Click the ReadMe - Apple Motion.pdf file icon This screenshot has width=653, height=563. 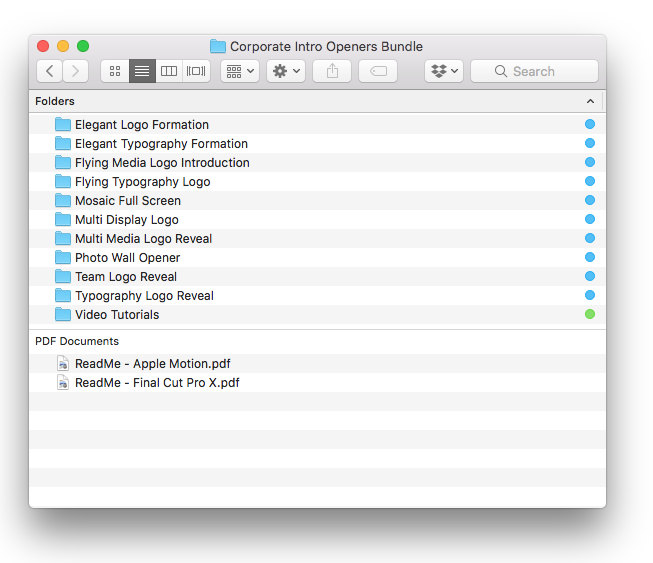63,364
